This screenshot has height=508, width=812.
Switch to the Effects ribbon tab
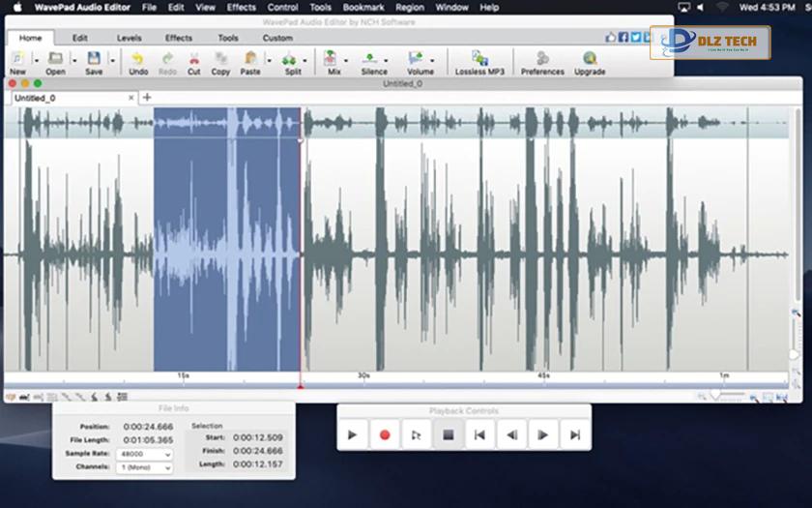pyautogui.click(x=179, y=38)
